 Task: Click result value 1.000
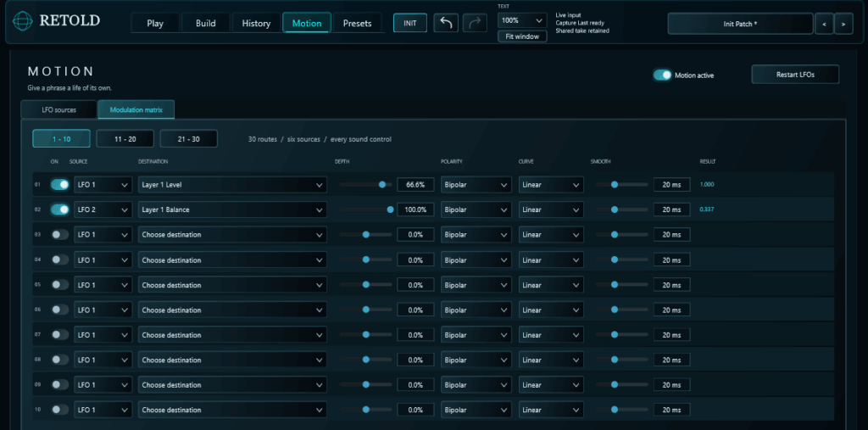[x=707, y=185]
